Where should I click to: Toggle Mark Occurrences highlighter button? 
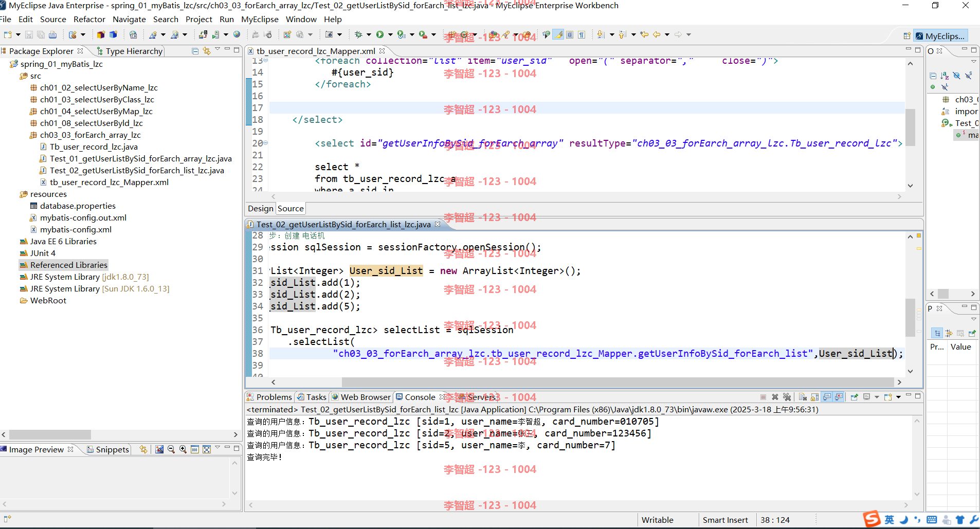click(x=558, y=34)
